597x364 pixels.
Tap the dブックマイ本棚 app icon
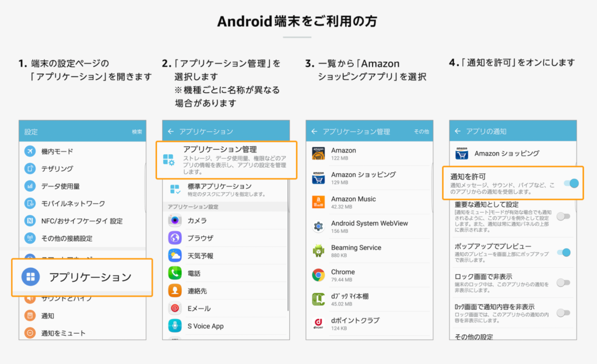pyautogui.click(x=318, y=299)
